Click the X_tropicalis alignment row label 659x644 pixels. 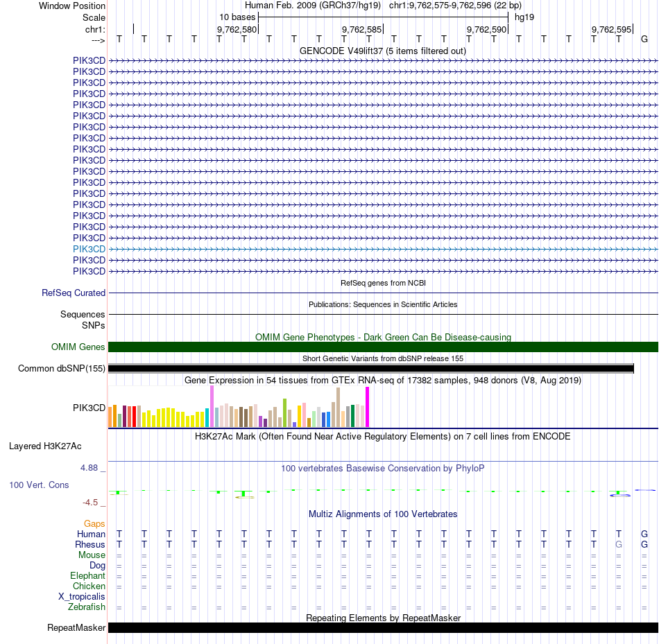pyautogui.click(x=82, y=597)
